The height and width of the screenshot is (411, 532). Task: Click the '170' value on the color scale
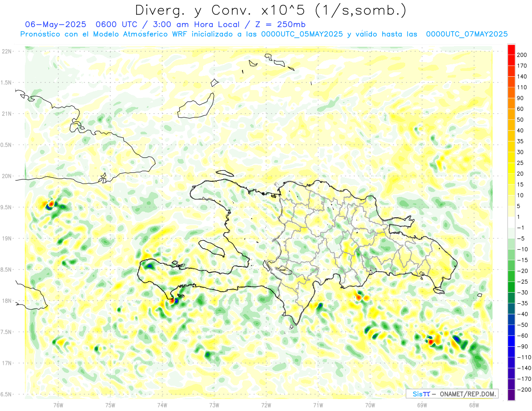[x=523, y=66]
